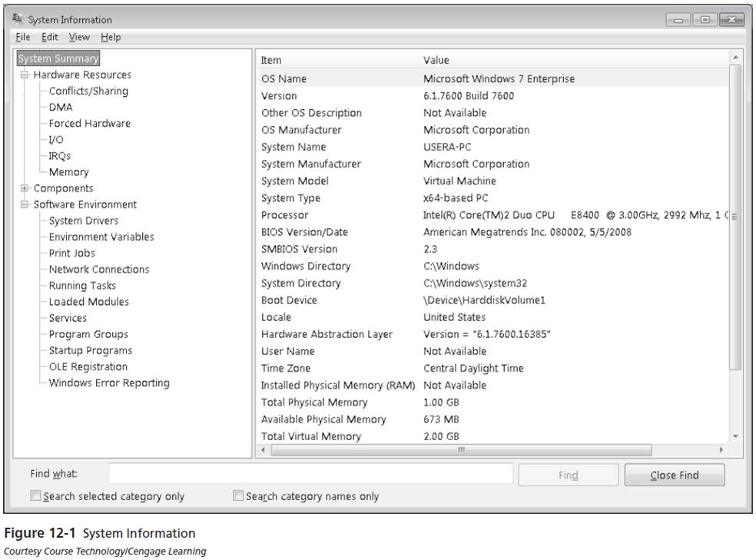Open Environment Variables category
This screenshot has width=756, height=560.
click(x=101, y=237)
